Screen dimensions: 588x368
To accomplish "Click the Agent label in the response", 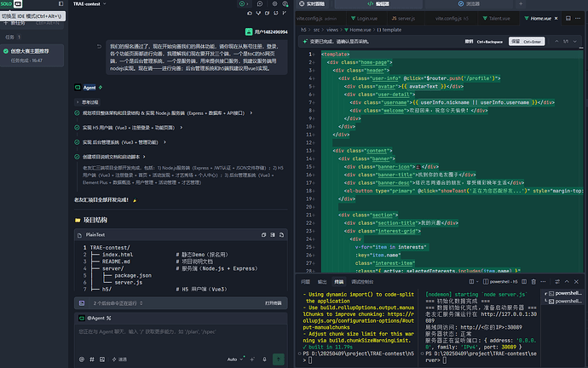I will (89, 88).
